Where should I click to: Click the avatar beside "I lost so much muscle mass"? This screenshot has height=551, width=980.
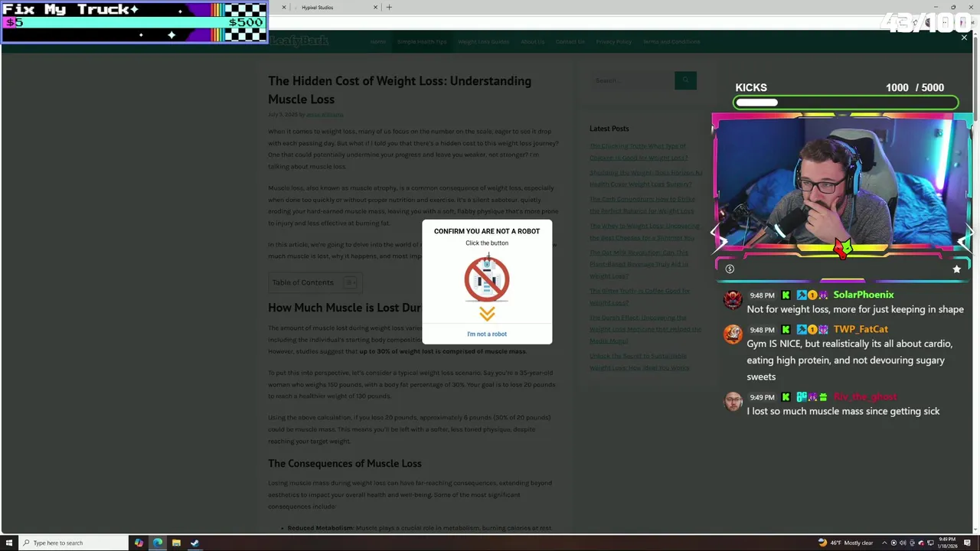tap(733, 401)
